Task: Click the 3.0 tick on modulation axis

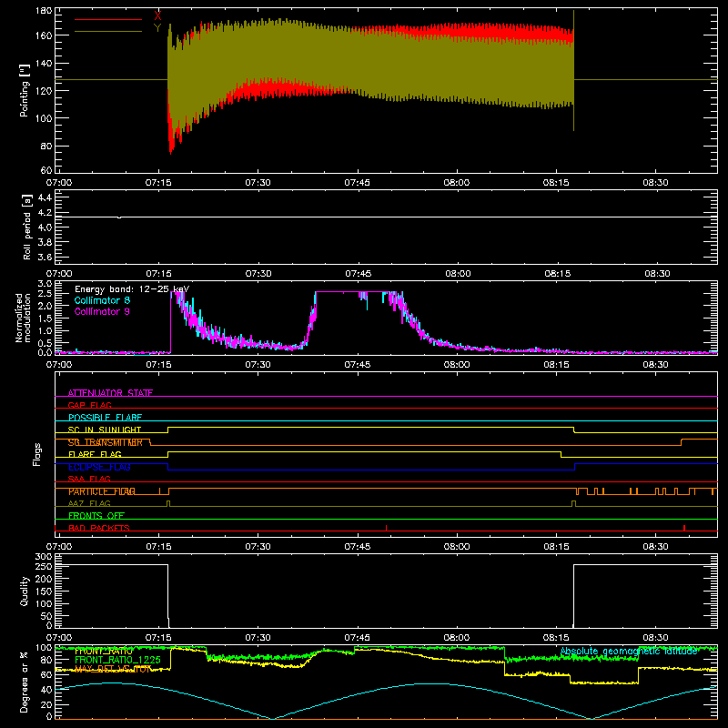Action: (x=45, y=284)
